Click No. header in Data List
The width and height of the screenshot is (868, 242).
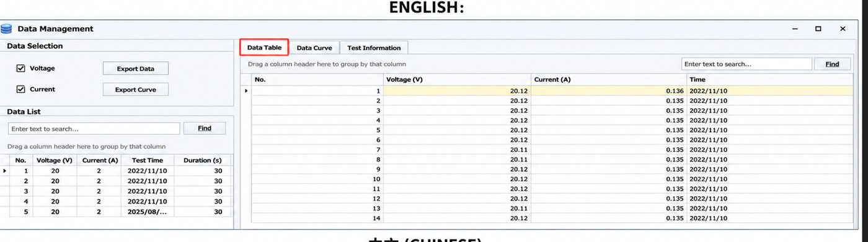(x=20, y=160)
